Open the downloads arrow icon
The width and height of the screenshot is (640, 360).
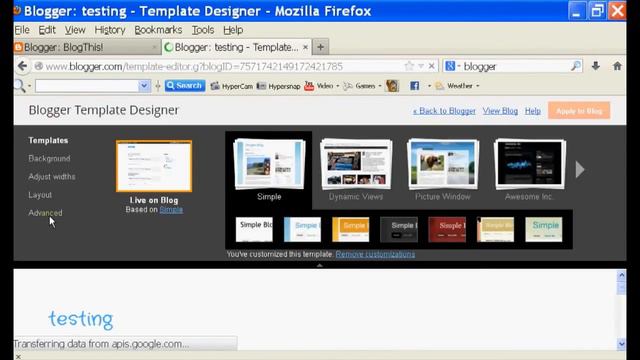click(x=596, y=66)
